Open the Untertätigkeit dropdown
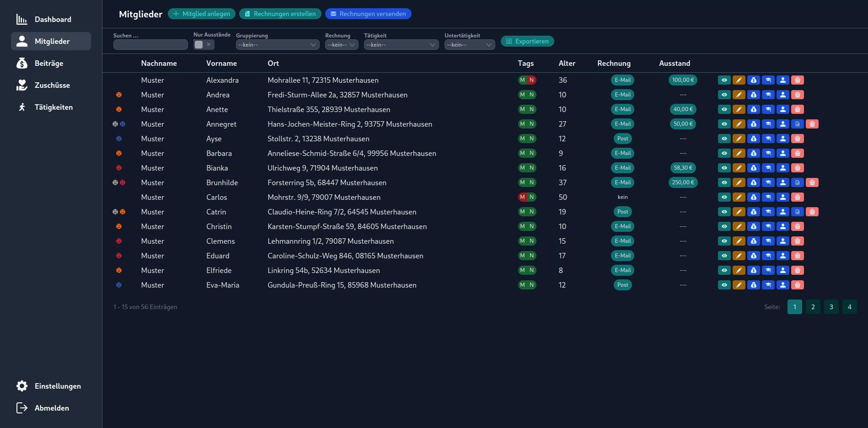The image size is (868, 428). pos(469,44)
